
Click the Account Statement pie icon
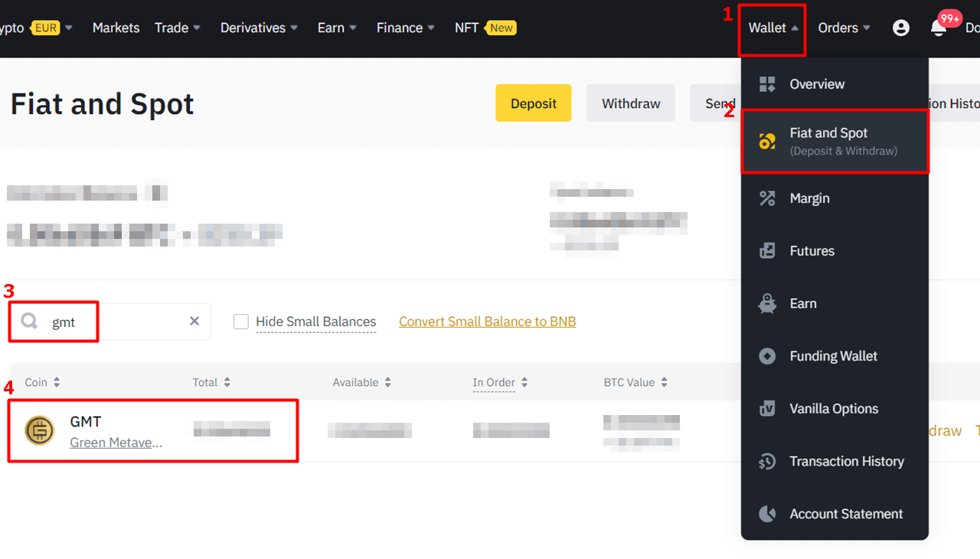pos(766,514)
